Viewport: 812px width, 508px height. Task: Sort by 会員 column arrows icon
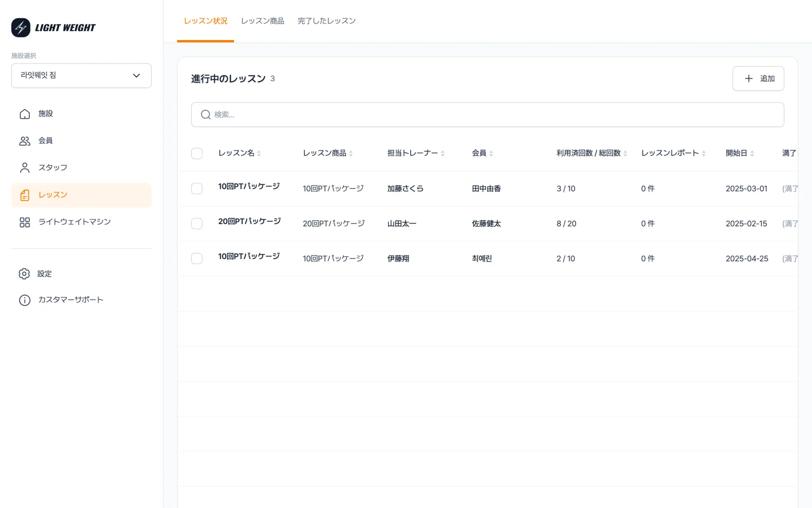491,153
